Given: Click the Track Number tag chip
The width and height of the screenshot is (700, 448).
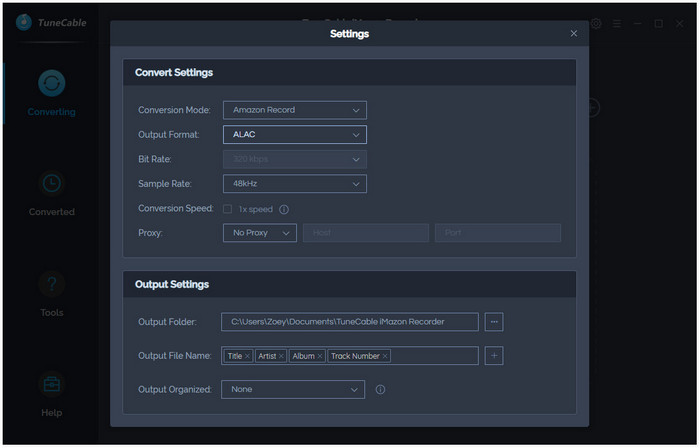Looking at the screenshot, I should pos(359,356).
